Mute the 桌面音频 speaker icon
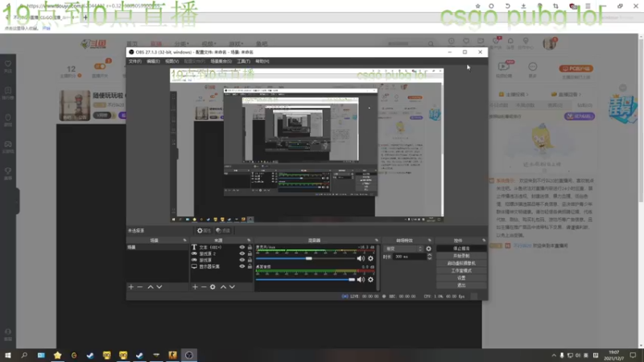644x362 pixels. coord(361,279)
